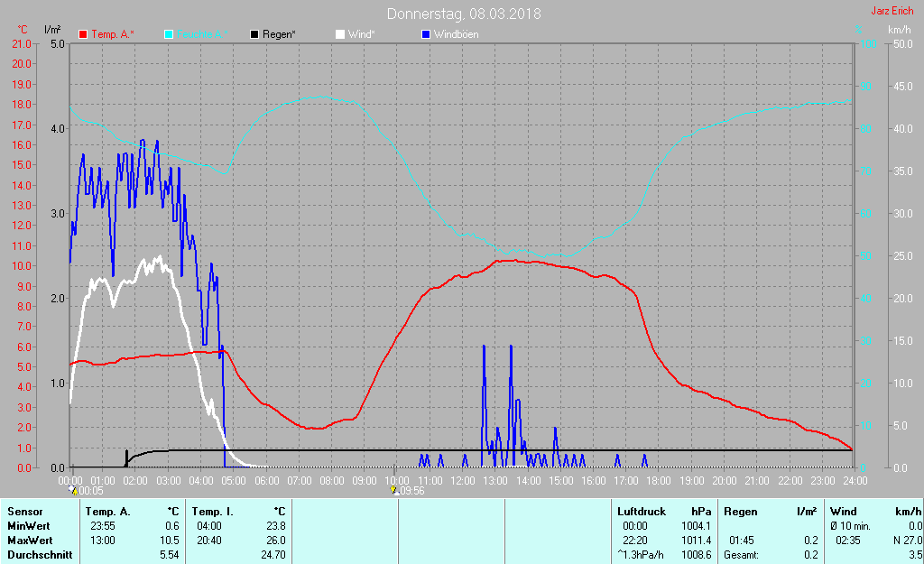Click the '06:00' time axis label

point(267,480)
